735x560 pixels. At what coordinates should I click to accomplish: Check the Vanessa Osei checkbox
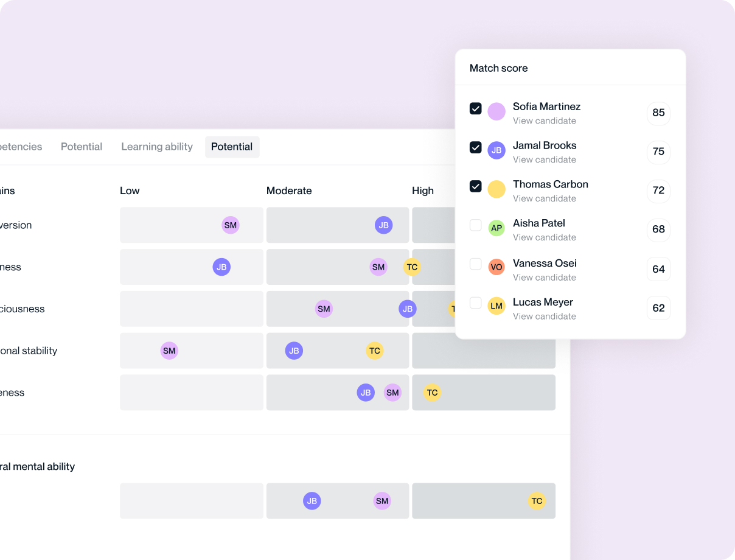click(x=476, y=264)
